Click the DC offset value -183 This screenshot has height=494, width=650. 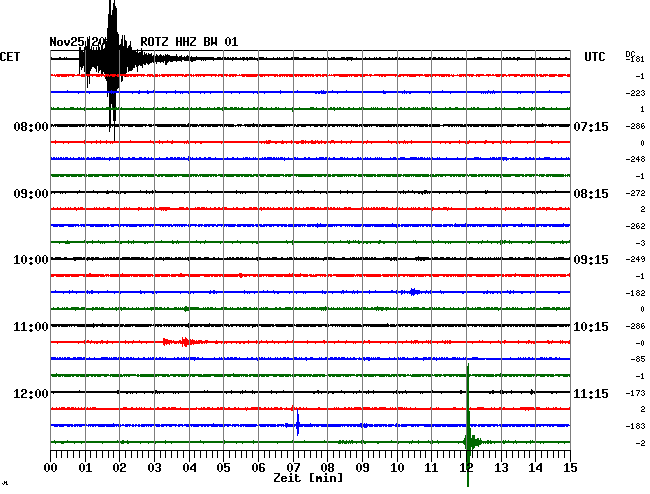[635, 426]
